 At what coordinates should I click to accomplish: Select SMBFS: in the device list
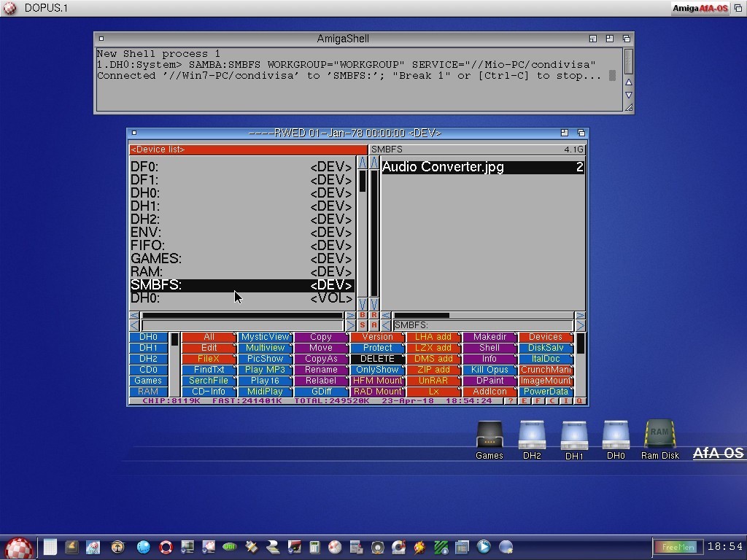click(x=241, y=285)
